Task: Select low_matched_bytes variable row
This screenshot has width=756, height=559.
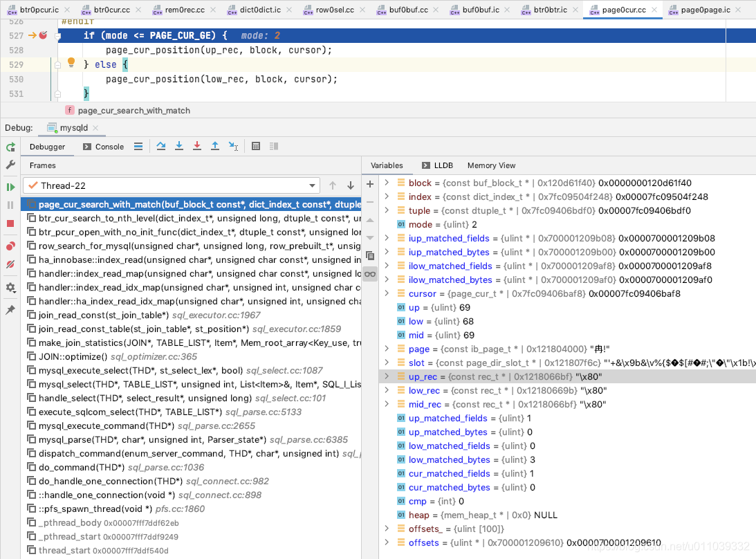Action: coord(567,459)
